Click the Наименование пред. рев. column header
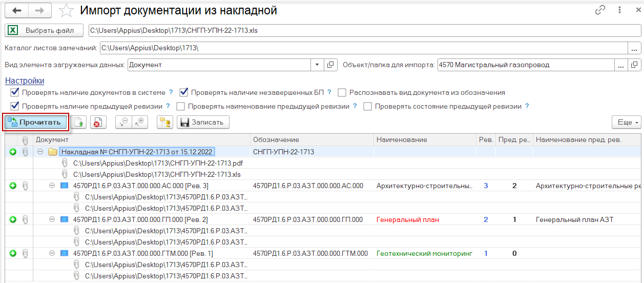Viewport: 644px width, 283px height. [588, 140]
